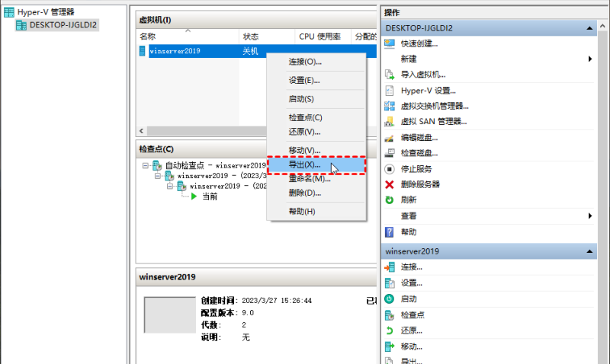Image resolution: width=610 pixels, height=364 pixels.
Task: Click the green Start (启动) power icon
Action: [390, 299]
